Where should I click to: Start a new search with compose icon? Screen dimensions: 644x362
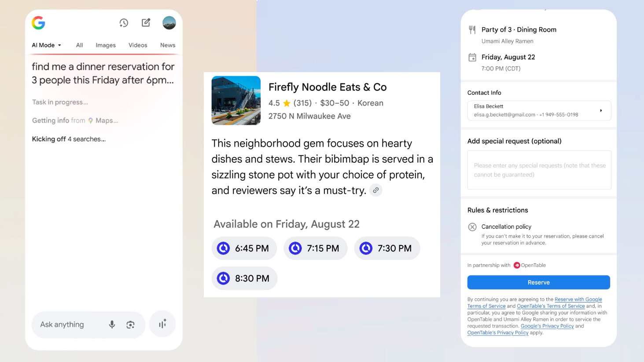point(146,23)
